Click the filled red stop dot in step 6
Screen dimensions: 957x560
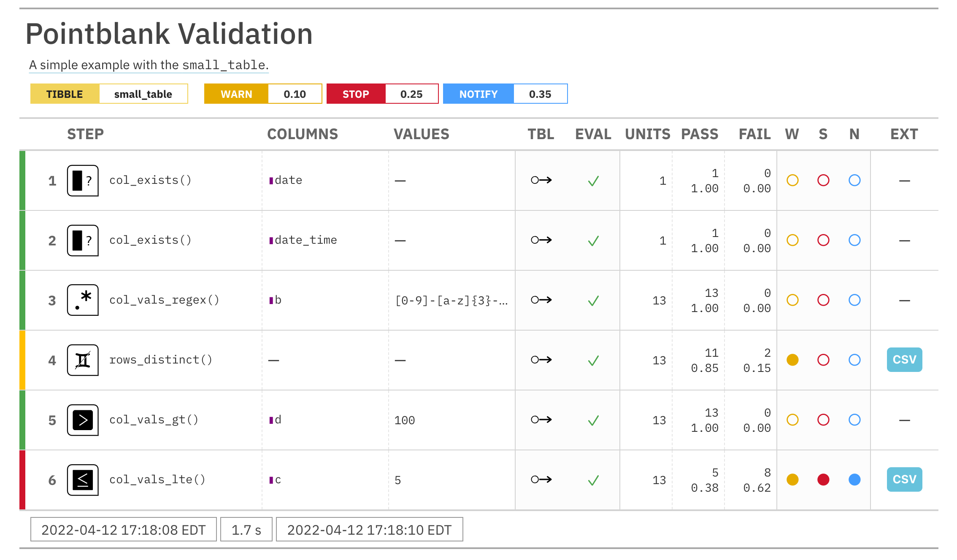click(x=823, y=480)
